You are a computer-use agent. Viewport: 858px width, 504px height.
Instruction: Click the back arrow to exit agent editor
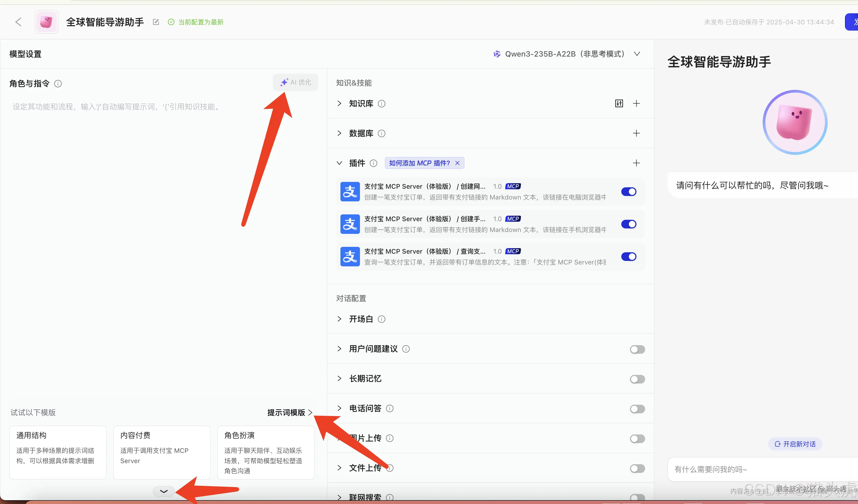(x=18, y=22)
